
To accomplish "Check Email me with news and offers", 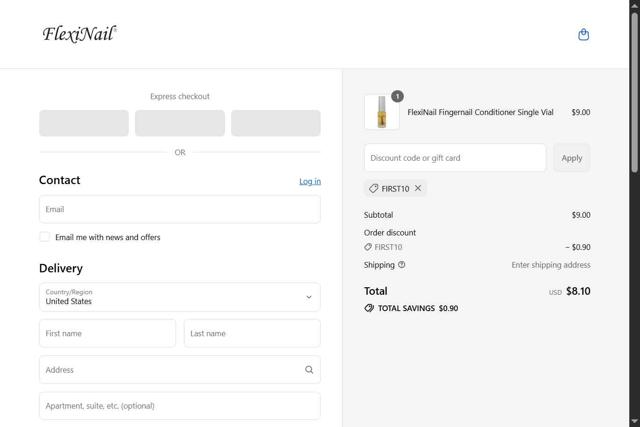I will 44,237.
